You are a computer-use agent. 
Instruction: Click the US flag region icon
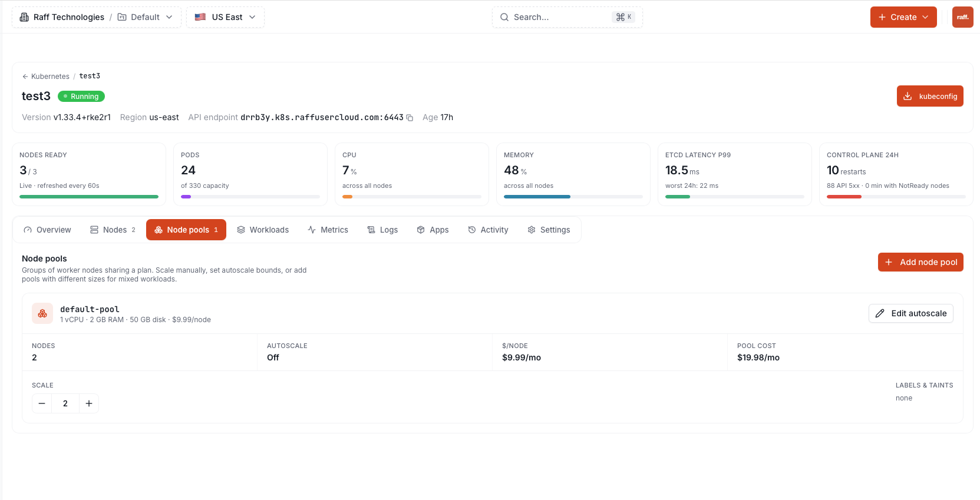(200, 17)
